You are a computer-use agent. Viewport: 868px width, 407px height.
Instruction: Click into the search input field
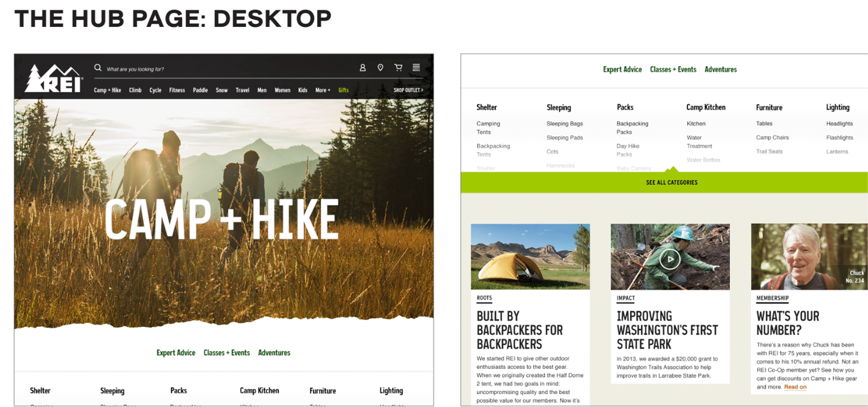click(208, 69)
